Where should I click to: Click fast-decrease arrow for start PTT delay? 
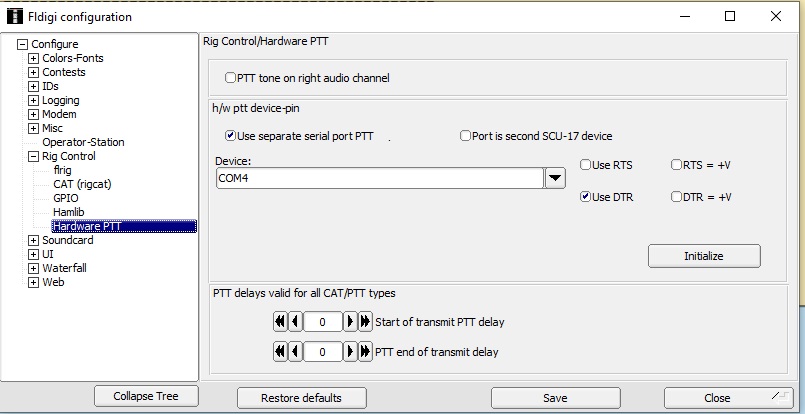click(280, 322)
